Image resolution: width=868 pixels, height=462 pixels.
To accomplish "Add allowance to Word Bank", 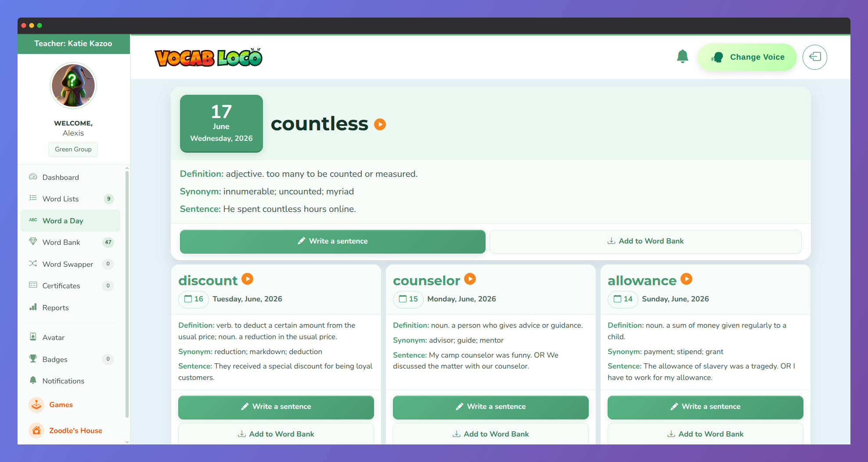I will (x=706, y=434).
